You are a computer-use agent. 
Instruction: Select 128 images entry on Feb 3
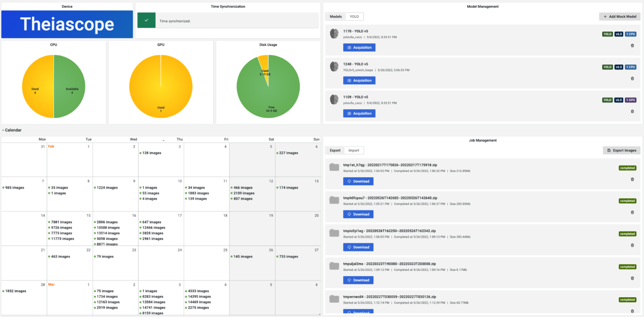(150, 153)
